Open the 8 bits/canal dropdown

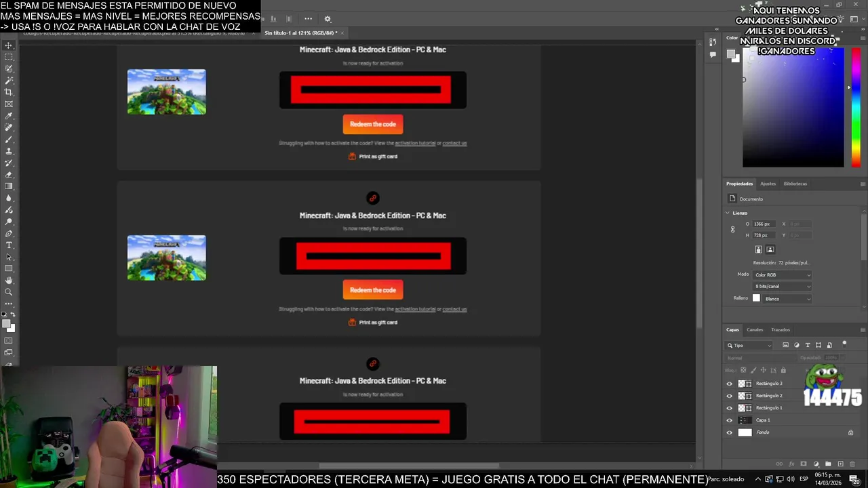[782, 286]
